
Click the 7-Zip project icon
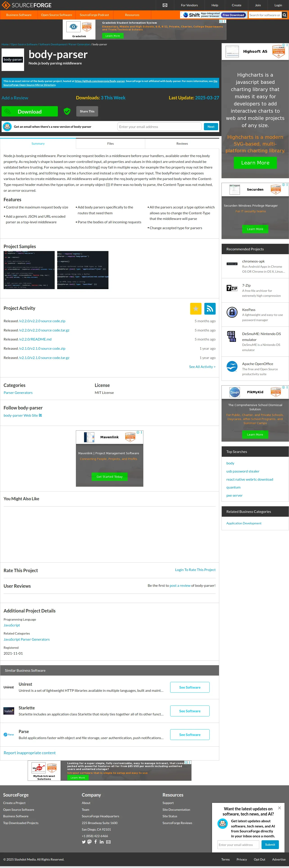232,288
